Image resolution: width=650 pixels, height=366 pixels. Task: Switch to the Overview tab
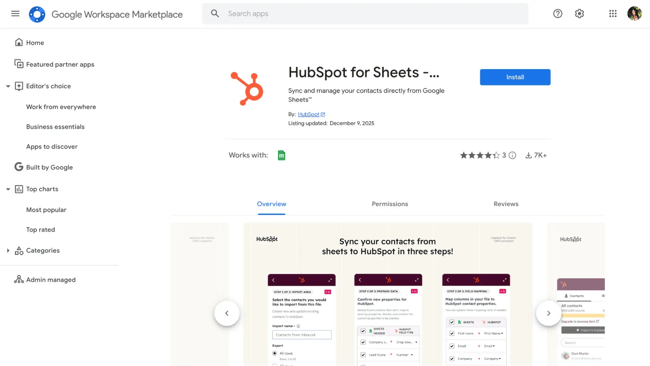[272, 204]
